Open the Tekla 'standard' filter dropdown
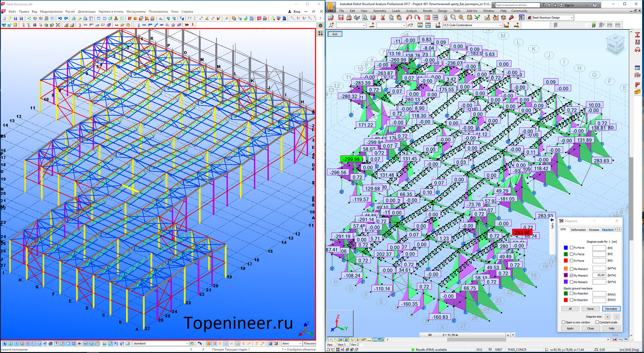644x353 pixels. pyautogui.click(x=187, y=344)
